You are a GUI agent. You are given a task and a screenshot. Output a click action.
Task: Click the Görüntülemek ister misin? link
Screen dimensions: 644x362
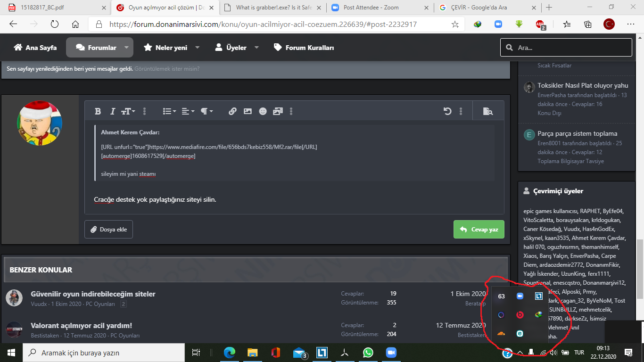tap(167, 69)
